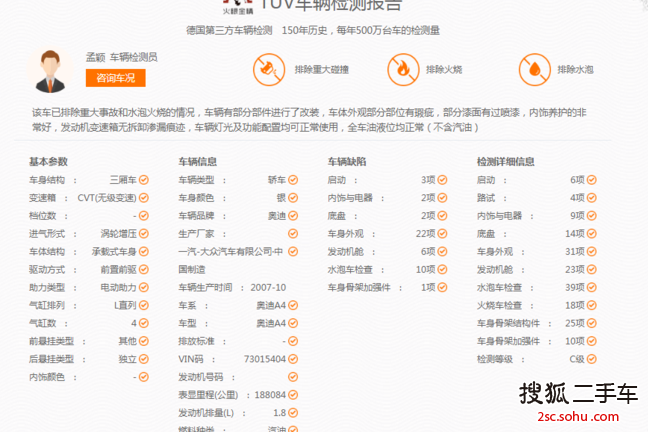
Task: Click check icon beside 火烧车检查 18项
Action: 592,305
